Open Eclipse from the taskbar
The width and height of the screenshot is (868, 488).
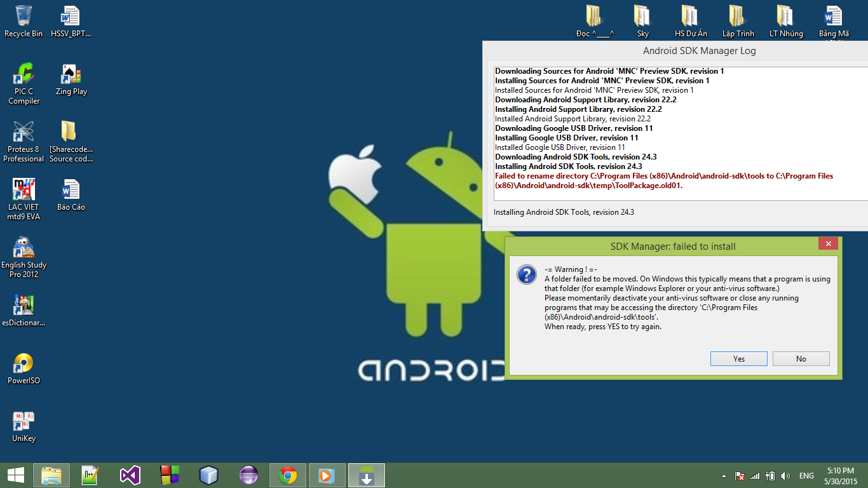[248, 475]
